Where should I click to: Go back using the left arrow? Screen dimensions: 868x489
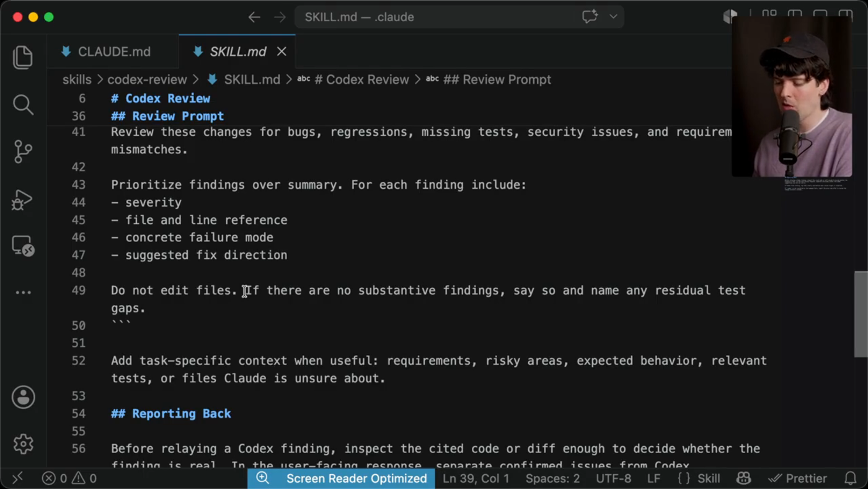[x=254, y=17]
